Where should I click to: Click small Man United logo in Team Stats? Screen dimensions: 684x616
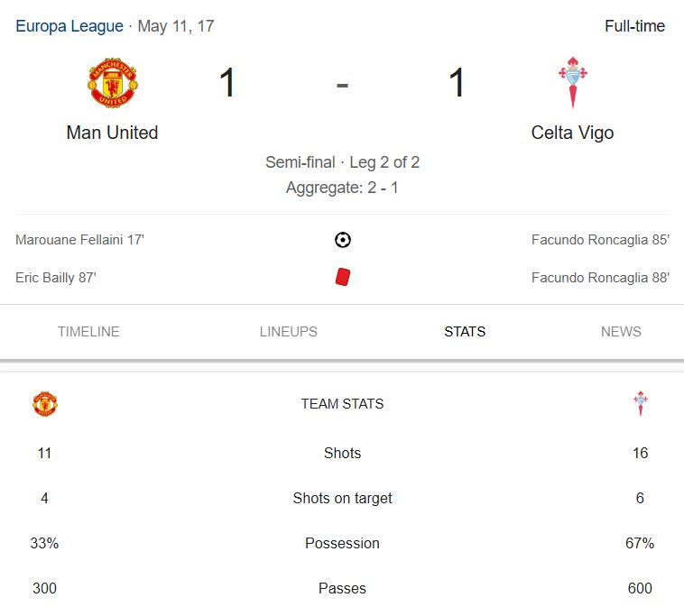point(45,404)
